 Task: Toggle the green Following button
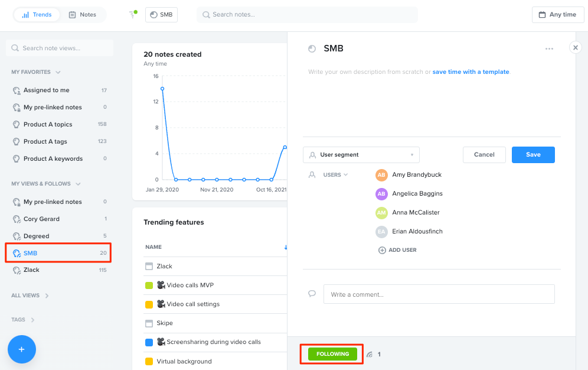[332, 354]
